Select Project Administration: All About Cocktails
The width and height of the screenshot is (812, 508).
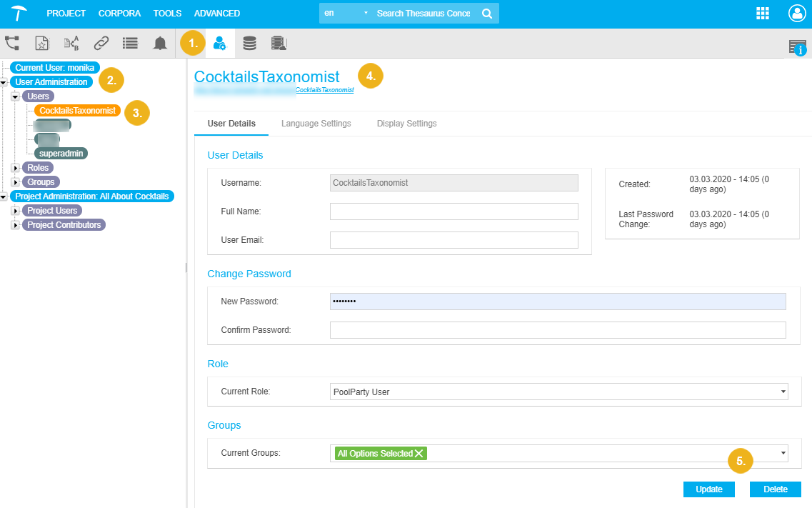click(x=92, y=196)
